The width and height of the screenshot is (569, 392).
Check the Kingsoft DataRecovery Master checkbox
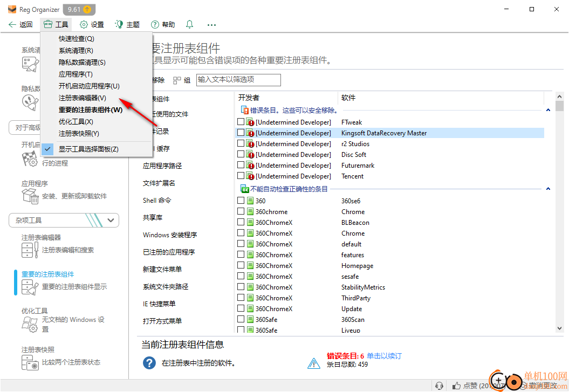point(241,132)
